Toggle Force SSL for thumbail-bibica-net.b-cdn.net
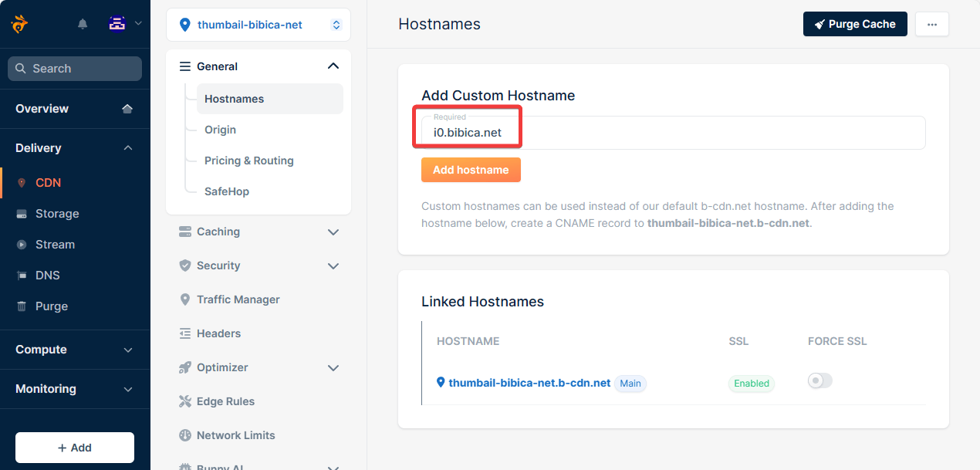Viewport: 980px width, 470px height. click(x=820, y=380)
